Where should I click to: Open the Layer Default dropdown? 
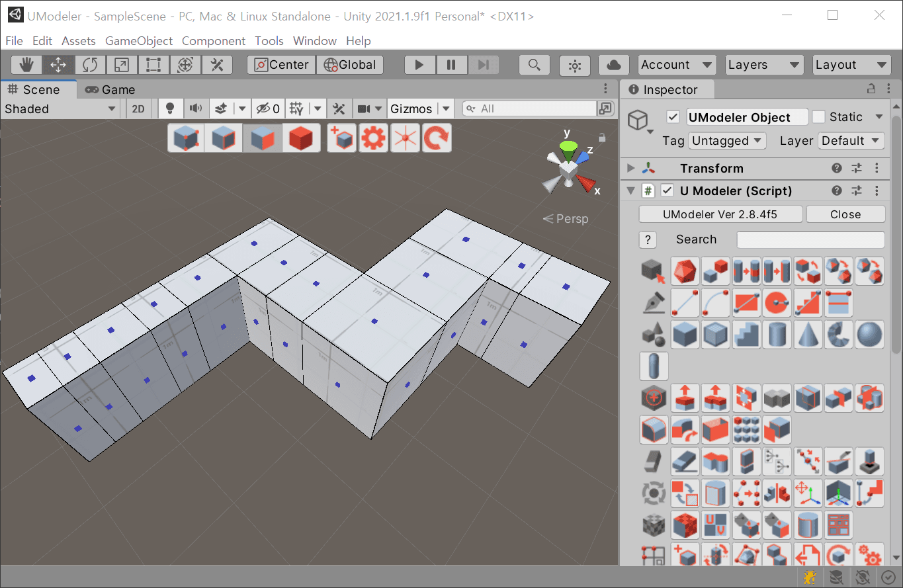tap(851, 141)
